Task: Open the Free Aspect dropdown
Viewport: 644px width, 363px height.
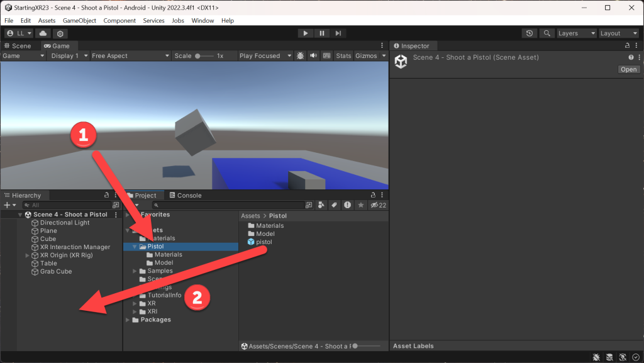Action: [130, 56]
